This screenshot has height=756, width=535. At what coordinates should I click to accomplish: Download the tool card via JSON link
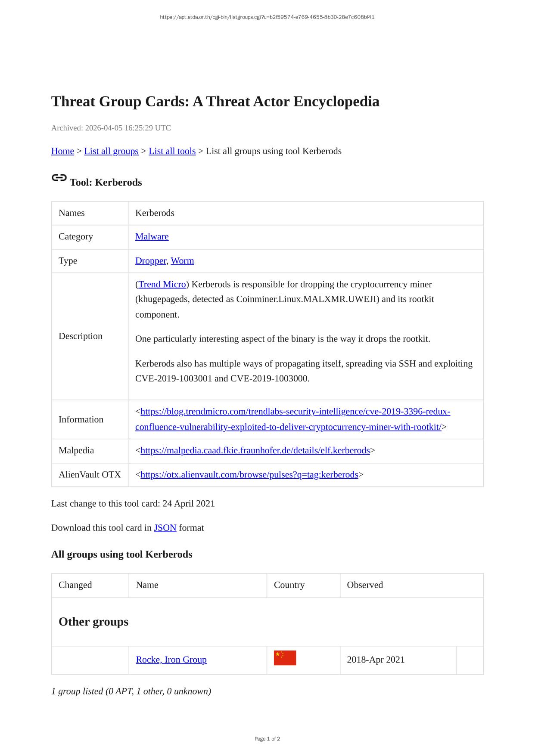165,528
